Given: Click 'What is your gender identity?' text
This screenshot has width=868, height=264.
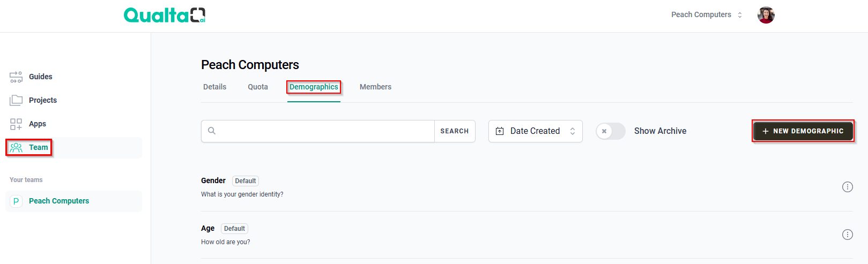Looking at the screenshot, I should point(242,194).
